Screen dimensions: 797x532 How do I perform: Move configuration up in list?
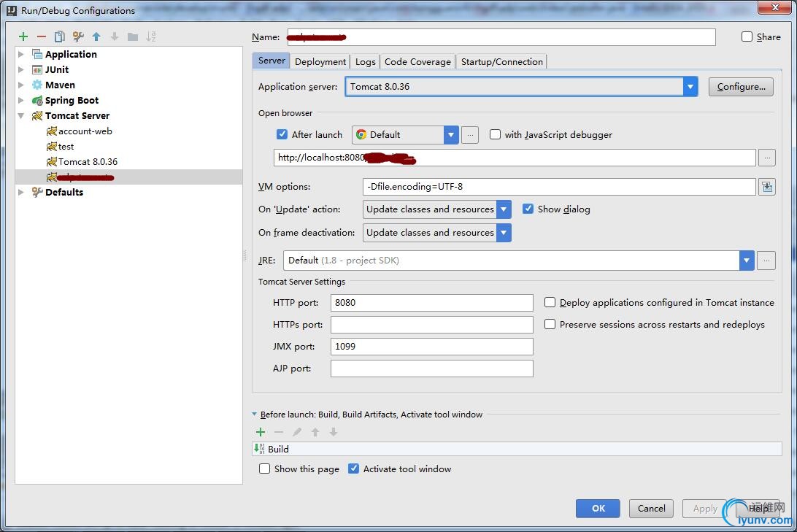click(96, 36)
